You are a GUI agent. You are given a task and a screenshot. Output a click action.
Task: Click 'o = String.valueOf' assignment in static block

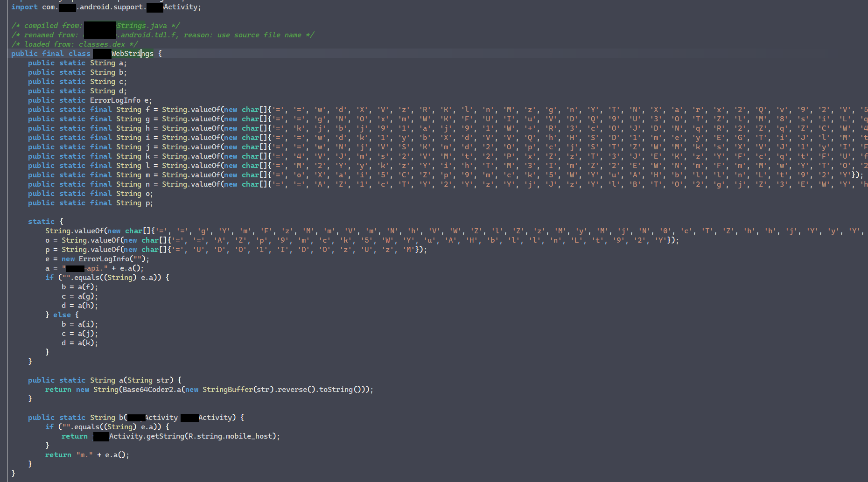[x=83, y=240]
